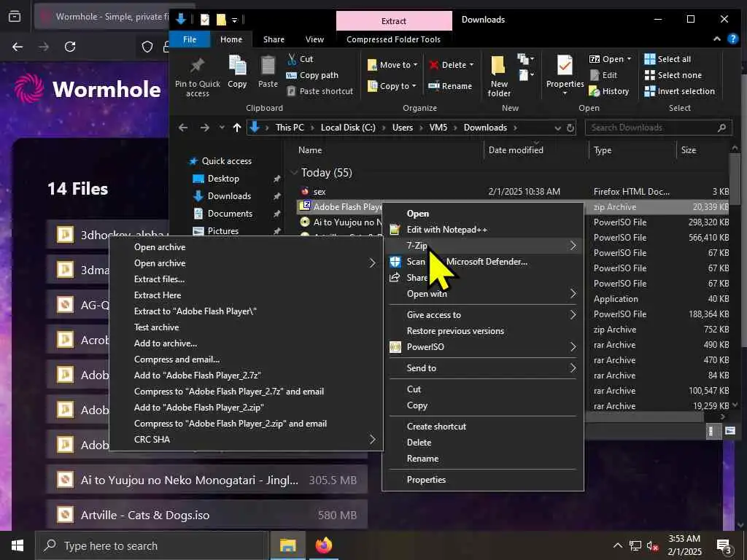
Task: Choose Edit with Notepad++
Action: point(447,230)
